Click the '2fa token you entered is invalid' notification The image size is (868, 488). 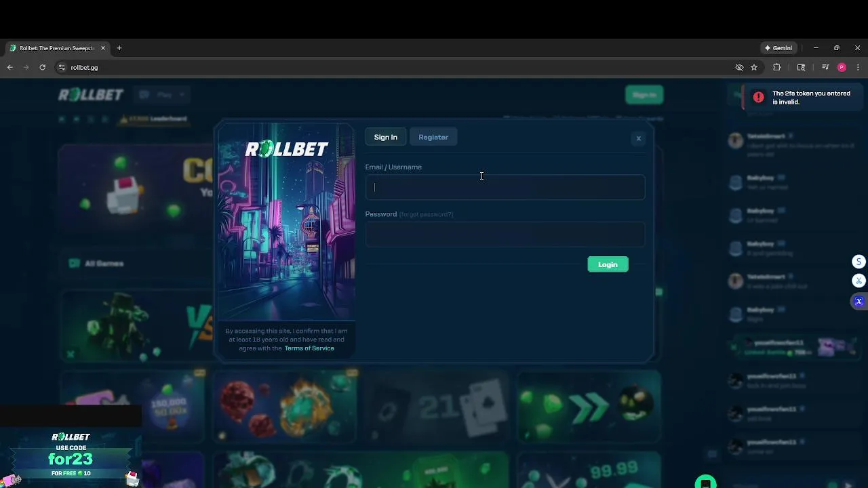coord(803,98)
